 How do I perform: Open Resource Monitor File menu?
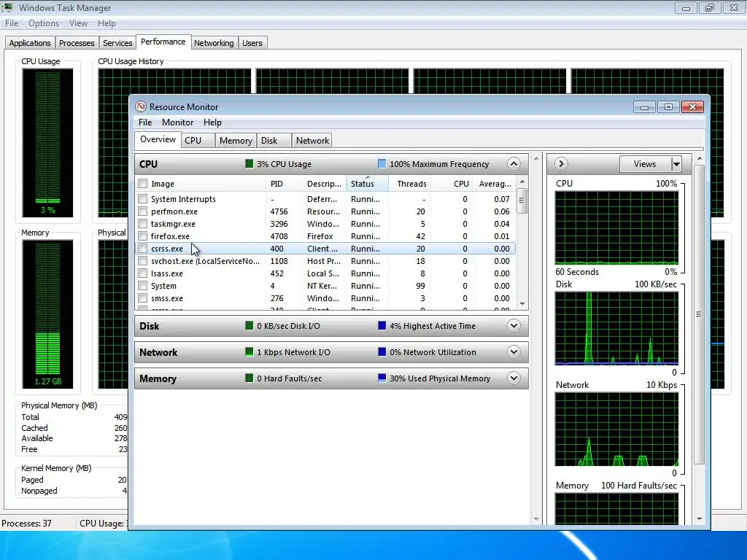tap(145, 122)
